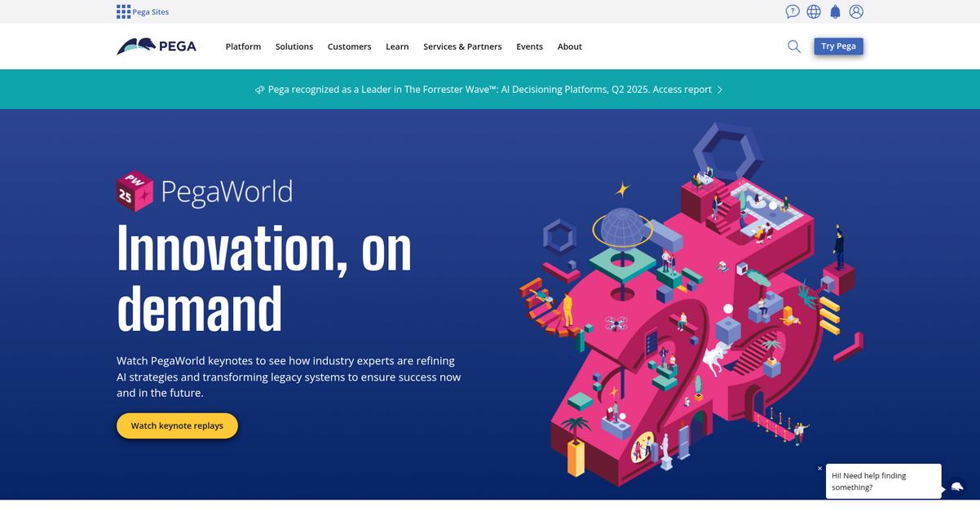Click the 'Innovation, on demand' headline
Screen dimensions: 980x511
point(264,278)
